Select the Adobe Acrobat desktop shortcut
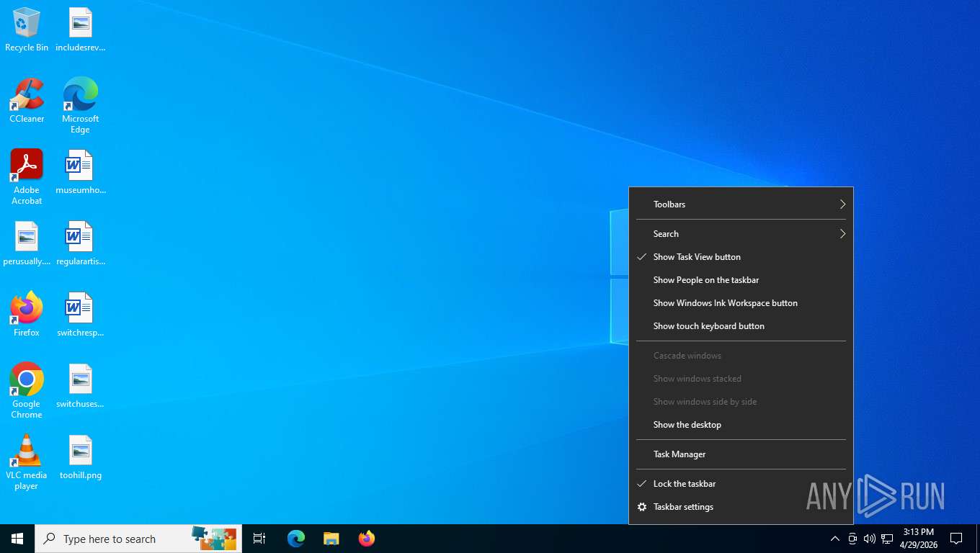The width and height of the screenshot is (980, 553). pos(27,176)
